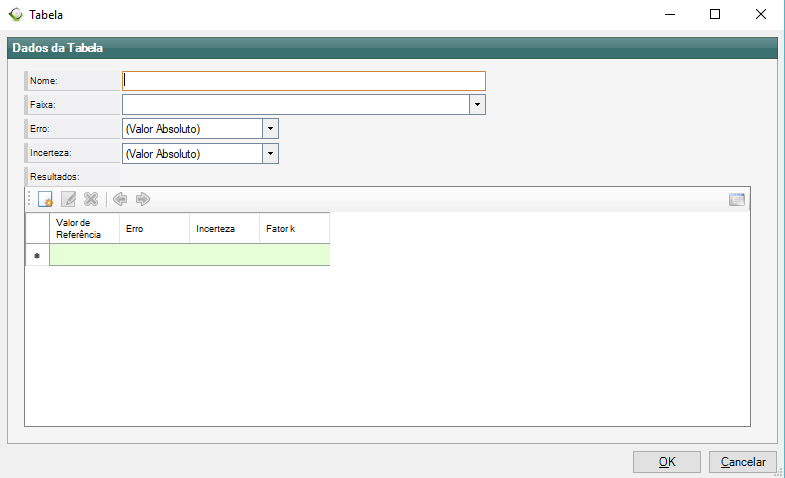Click the Tabela window app icon
The image size is (785, 478).
(16, 15)
